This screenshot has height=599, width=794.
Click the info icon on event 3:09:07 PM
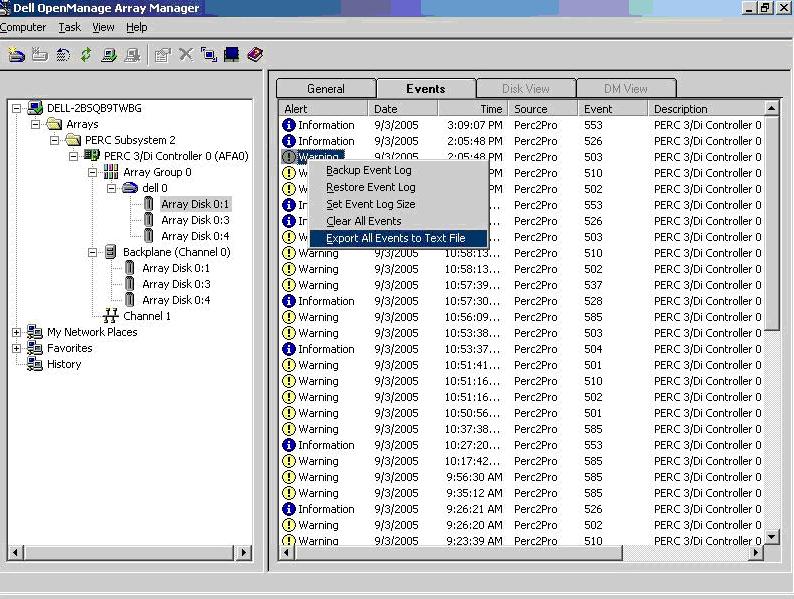pyautogui.click(x=289, y=125)
